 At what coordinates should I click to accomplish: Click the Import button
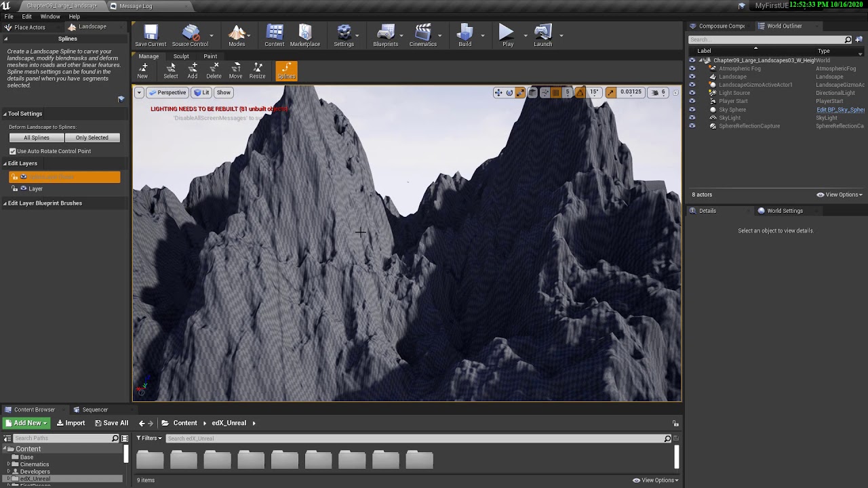pyautogui.click(x=71, y=423)
